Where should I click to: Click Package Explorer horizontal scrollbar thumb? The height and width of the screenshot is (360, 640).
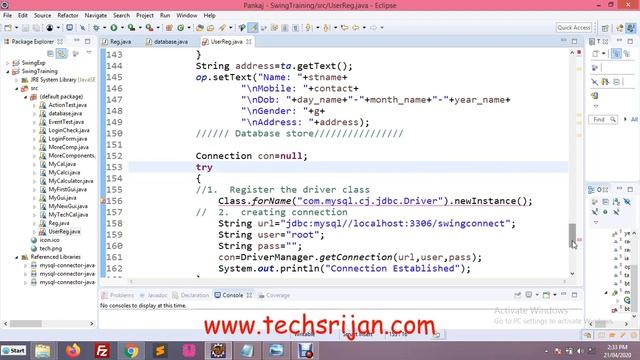26,324
